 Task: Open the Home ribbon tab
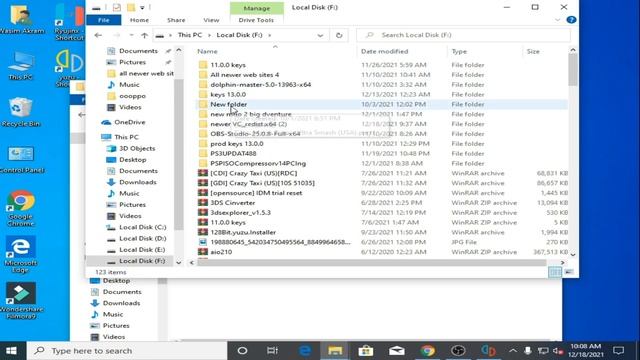(139, 20)
